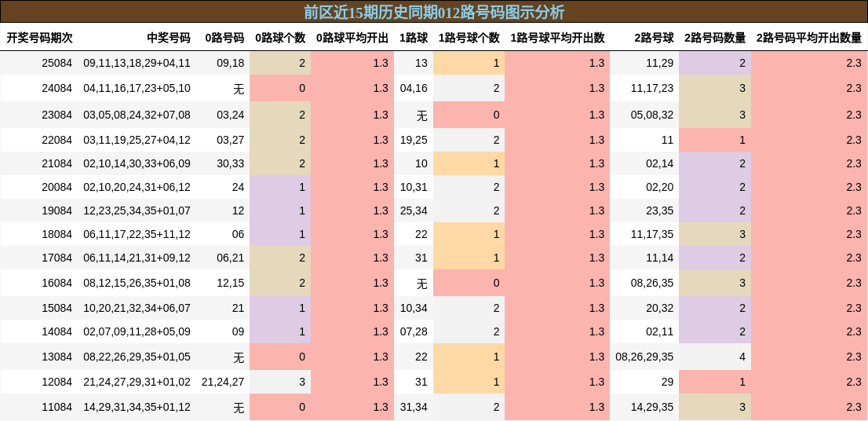Select issue number 21084
The height and width of the screenshot is (421, 868).
(x=57, y=163)
